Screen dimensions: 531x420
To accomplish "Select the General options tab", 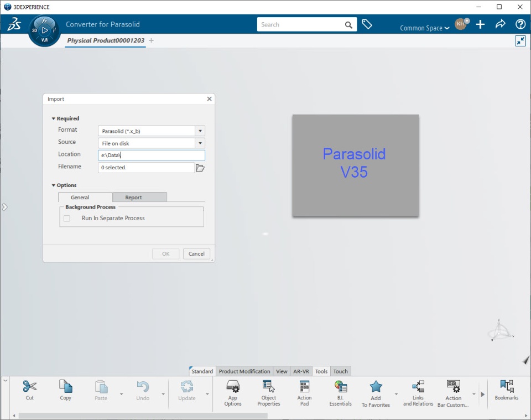I will point(85,197).
